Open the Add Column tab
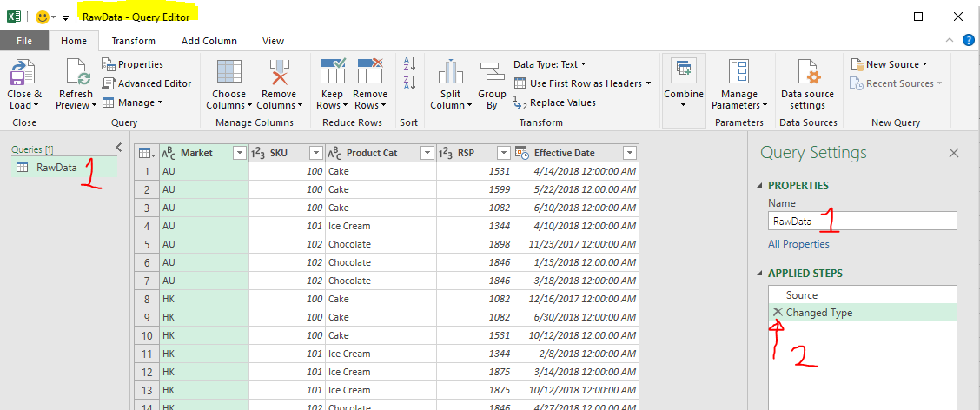Screen dimensions: 980x410 click(x=209, y=41)
